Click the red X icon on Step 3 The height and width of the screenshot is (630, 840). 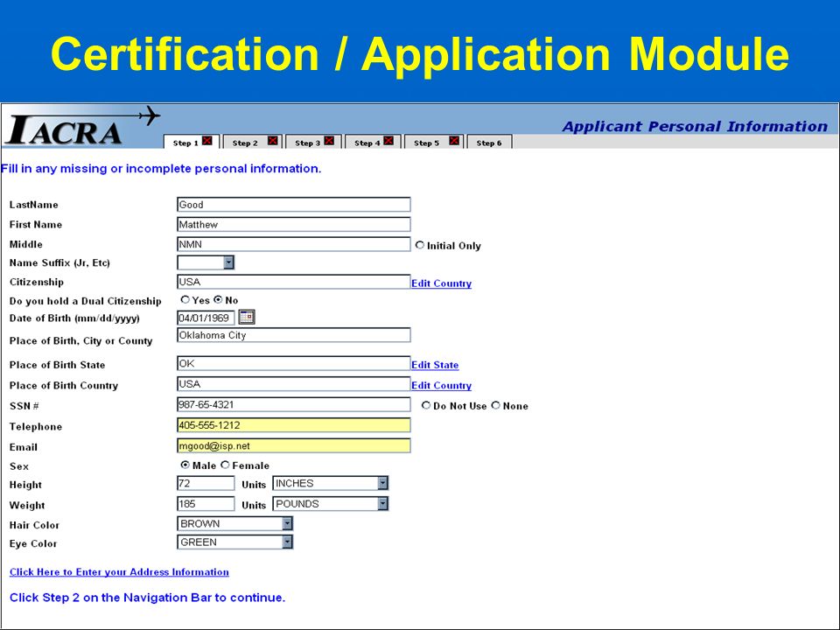tap(330, 141)
